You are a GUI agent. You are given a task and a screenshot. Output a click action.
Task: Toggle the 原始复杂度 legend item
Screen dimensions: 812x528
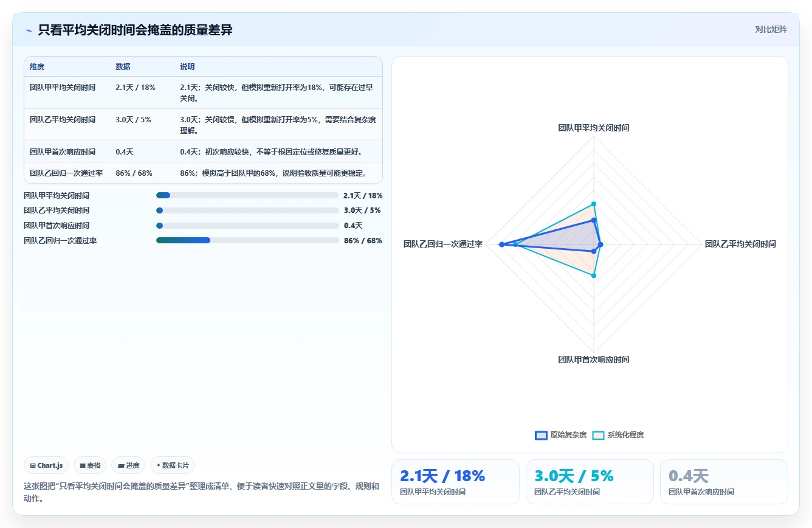(x=560, y=435)
